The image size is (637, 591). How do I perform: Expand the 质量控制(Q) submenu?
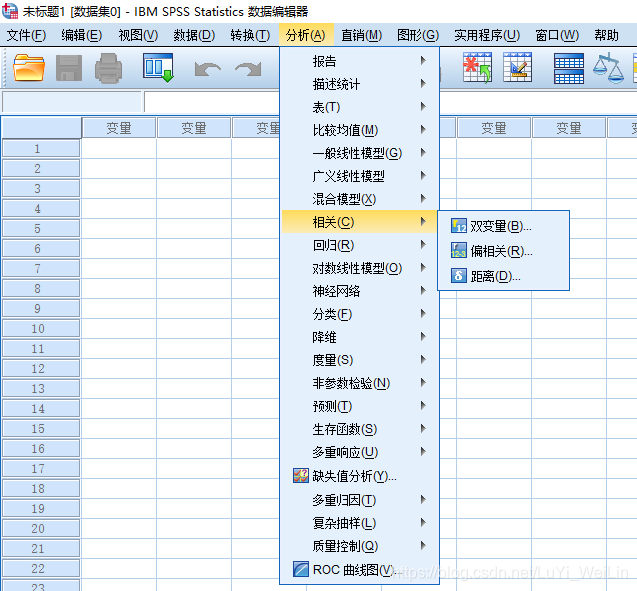pyautogui.click(x=360, y=546)
